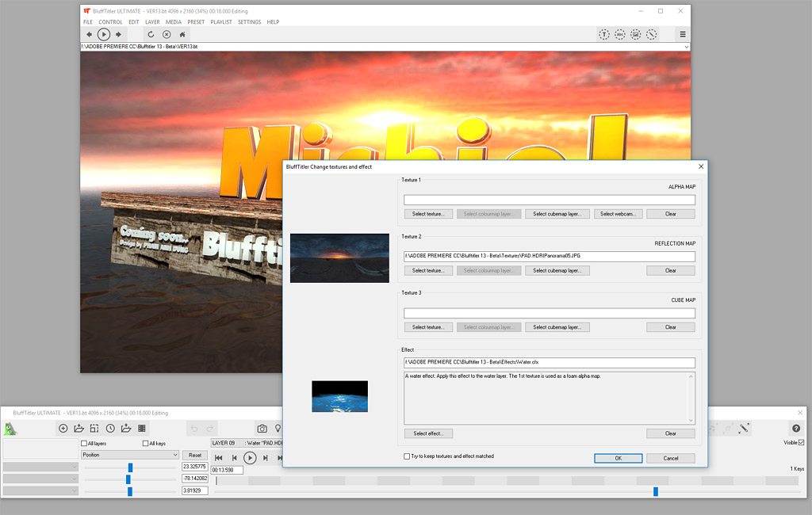Click the green BluffTitler mascot icon
The image size is (812, 515).
pos(10,429)
